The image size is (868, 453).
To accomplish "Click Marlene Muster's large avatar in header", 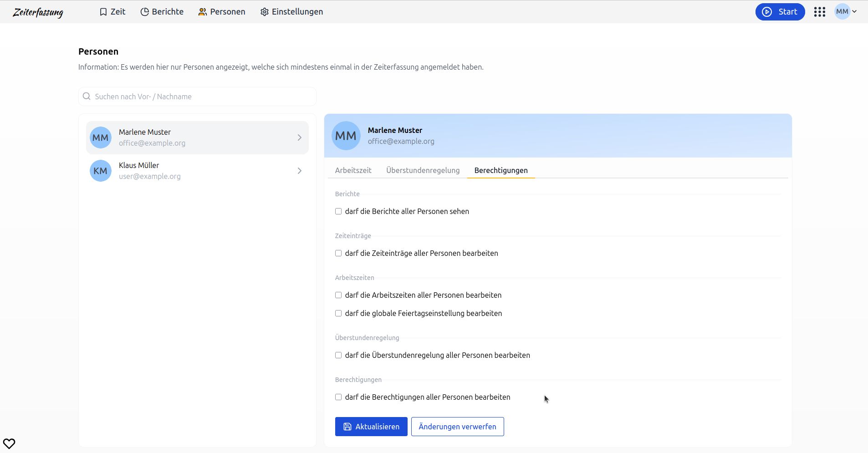I will pyautogui.click(x=346, y=136).
